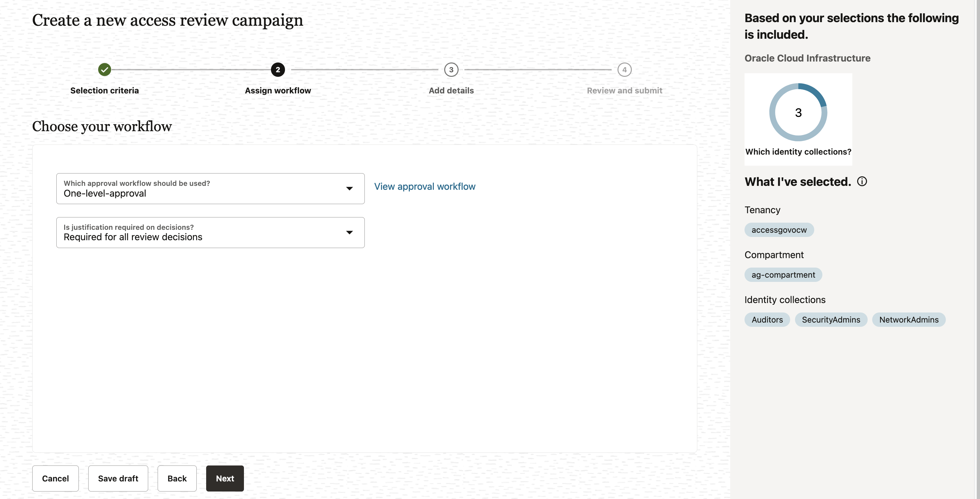Select the accessgovocw tenancy tag
The width and height of the screenshot is (980, 499).
(779, 230)
